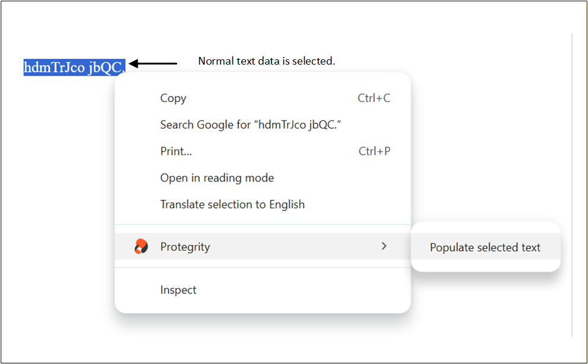Select Open in reading mode
The height and width of the screenshot is (364, 588).
[x=216, y=177]
